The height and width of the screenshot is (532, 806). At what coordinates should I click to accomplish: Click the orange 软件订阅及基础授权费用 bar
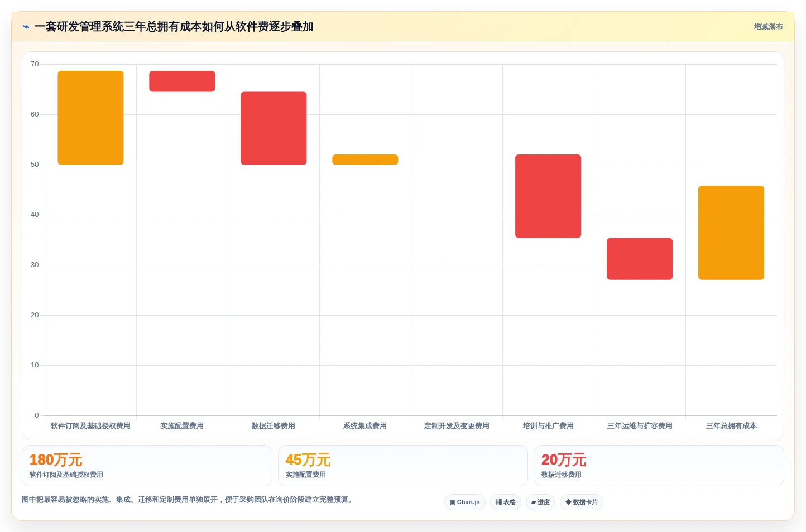(x=90, y=118)
